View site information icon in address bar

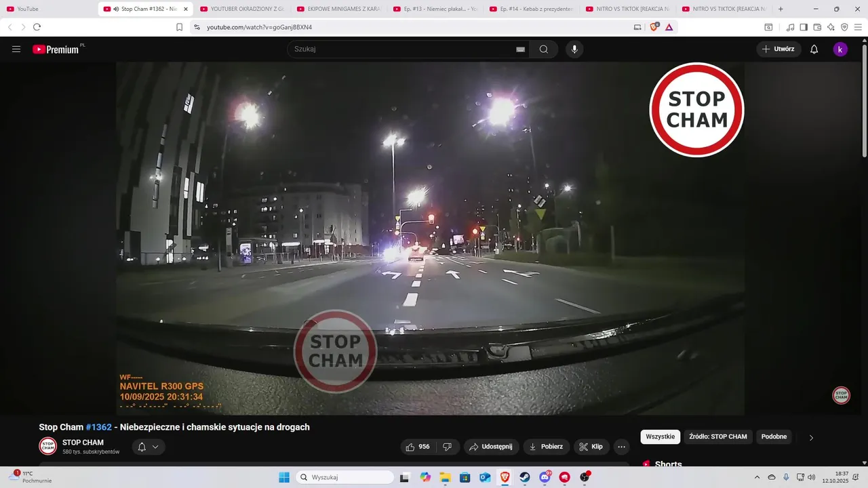197,27
